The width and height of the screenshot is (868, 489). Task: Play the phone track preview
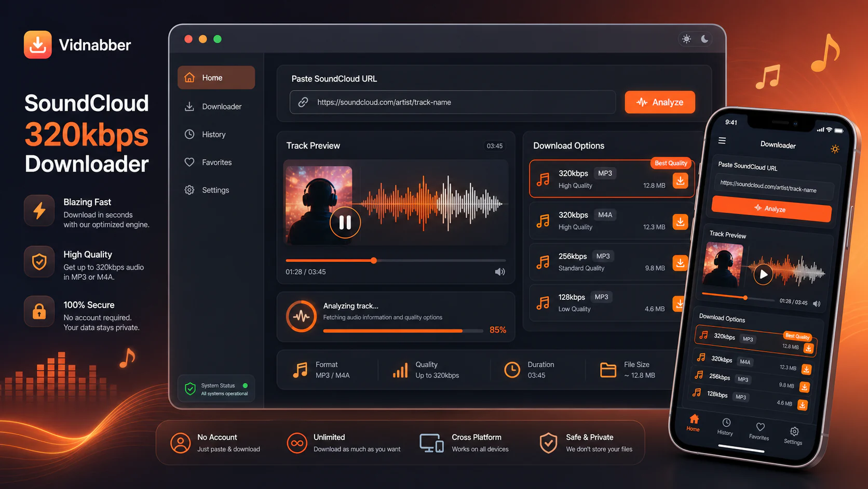[x=763, y=274]
